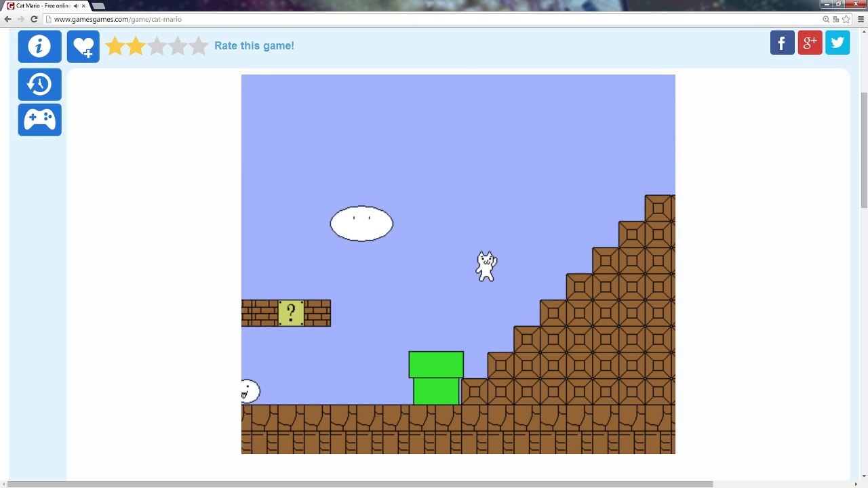This screenshot has height=488, width=868.
Task: Click the translate page icon
Action: point(836,19)
